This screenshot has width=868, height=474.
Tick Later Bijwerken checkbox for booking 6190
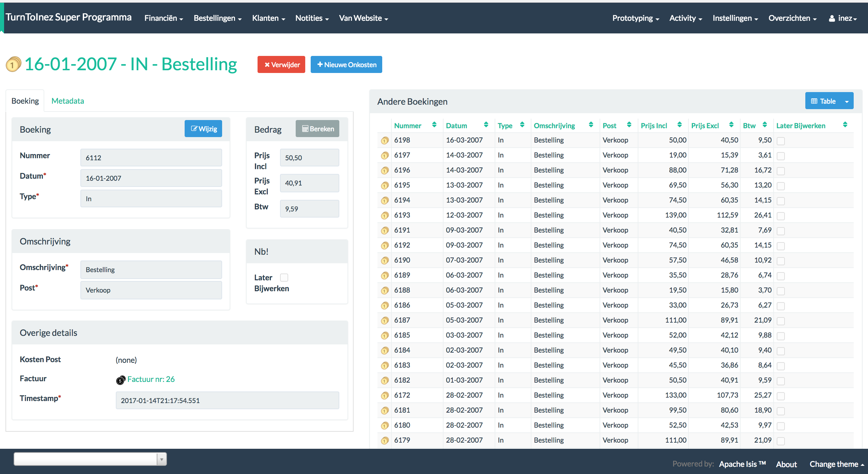(x=781, y=261)
